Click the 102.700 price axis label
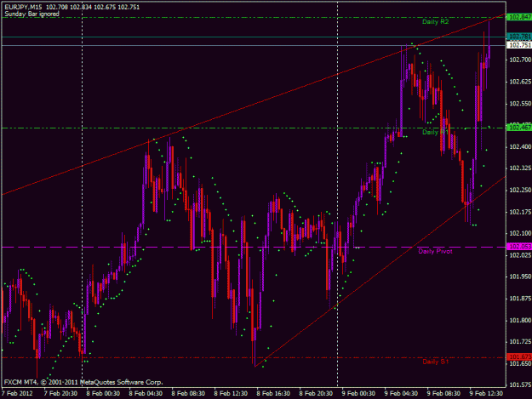 [520, 60]
